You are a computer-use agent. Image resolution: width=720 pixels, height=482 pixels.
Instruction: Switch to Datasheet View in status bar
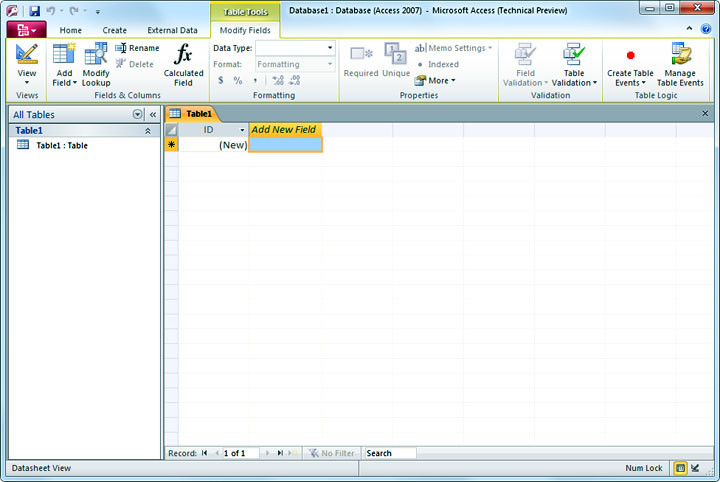[680, 468]
